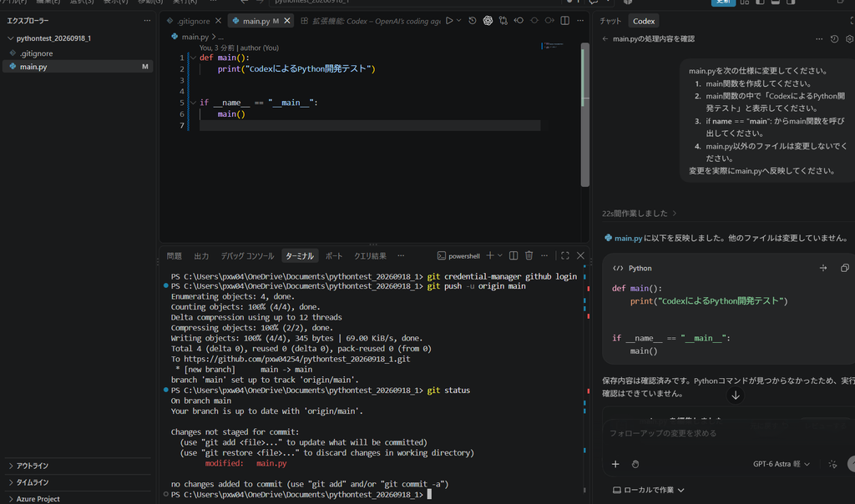Click the sparkle cursor icon next to model selector
855x504 pixels.
(832, 464)
